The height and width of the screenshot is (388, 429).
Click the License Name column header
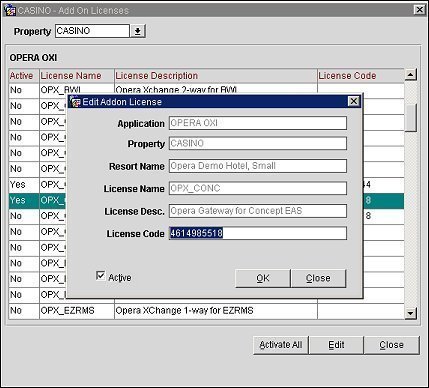coord(77,76)
